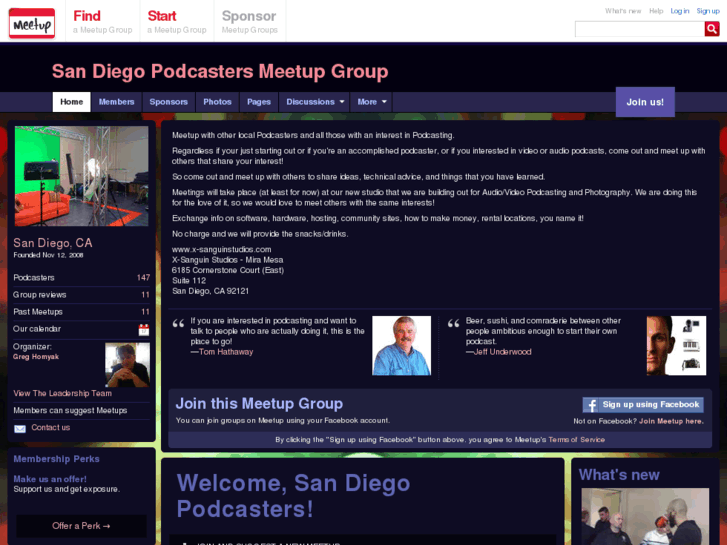Click the Jeff Underwood name link
Viewport: 727px width, 545px height.
(x=503, y=352)
